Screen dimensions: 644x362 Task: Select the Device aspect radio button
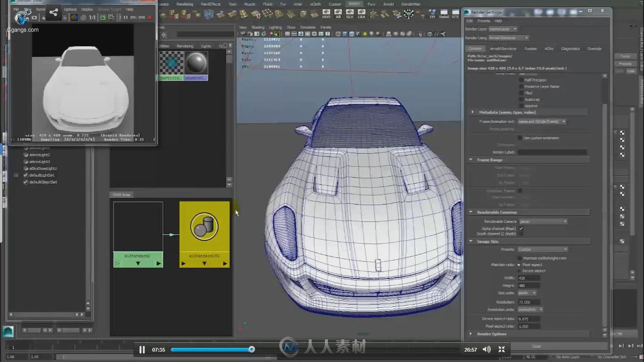click(519, 271)
